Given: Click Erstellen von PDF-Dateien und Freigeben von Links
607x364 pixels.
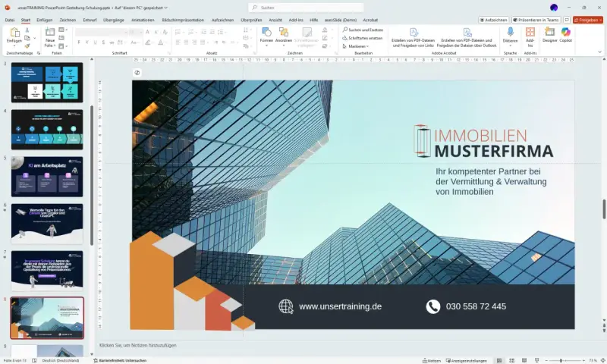Looking at the screenshot, I should coord(413,38).
